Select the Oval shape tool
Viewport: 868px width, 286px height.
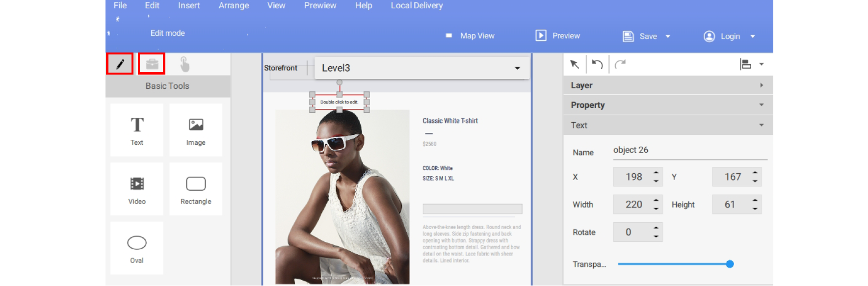click(137, 248)
